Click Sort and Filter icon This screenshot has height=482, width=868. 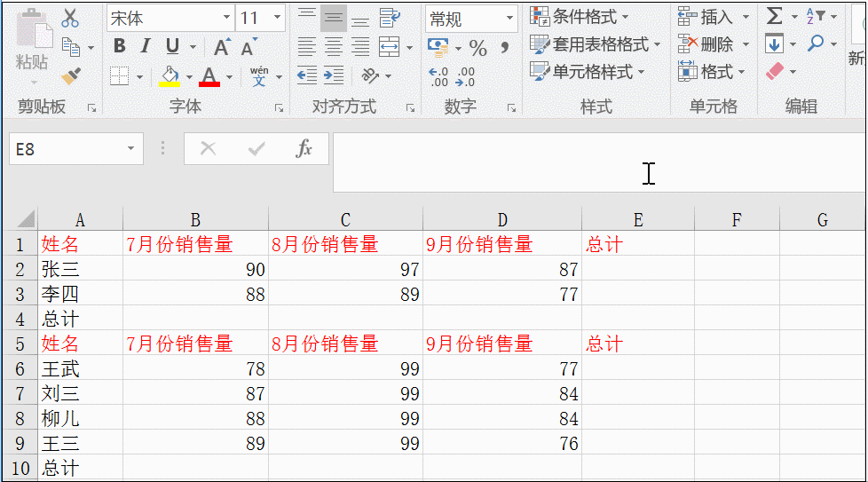[816, 16]
